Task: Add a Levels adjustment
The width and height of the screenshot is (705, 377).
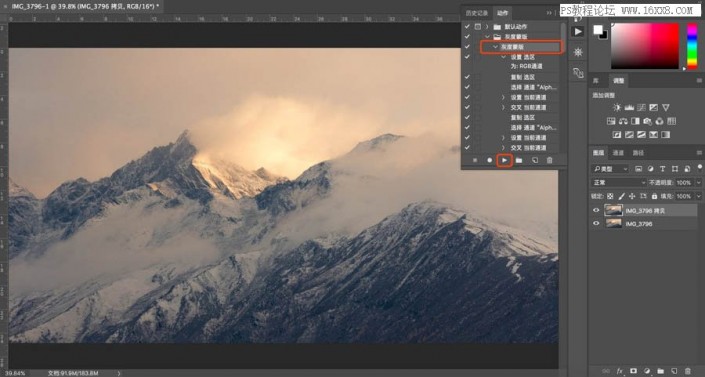Action: 629,108
